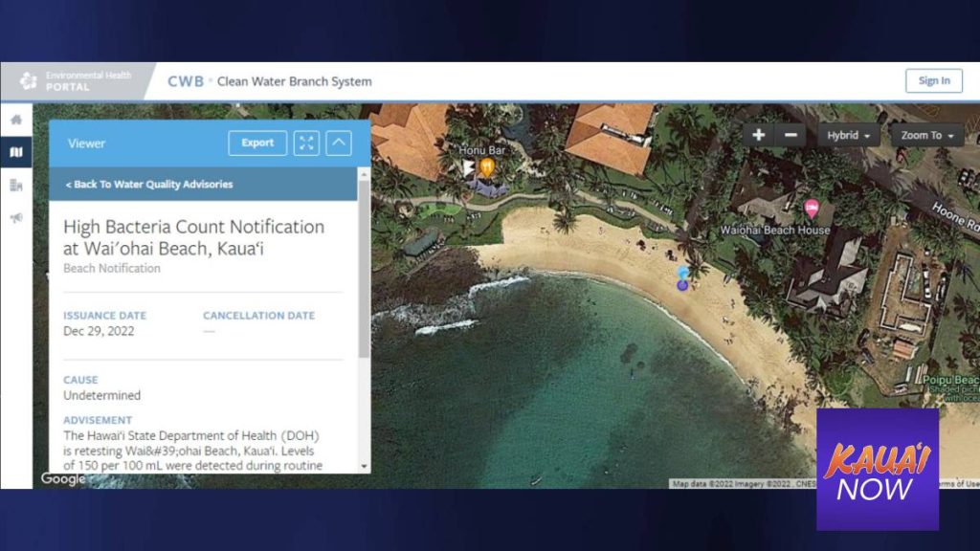Open the map view from the sidebar
The image size is (980, 551).
coord(15,152)
